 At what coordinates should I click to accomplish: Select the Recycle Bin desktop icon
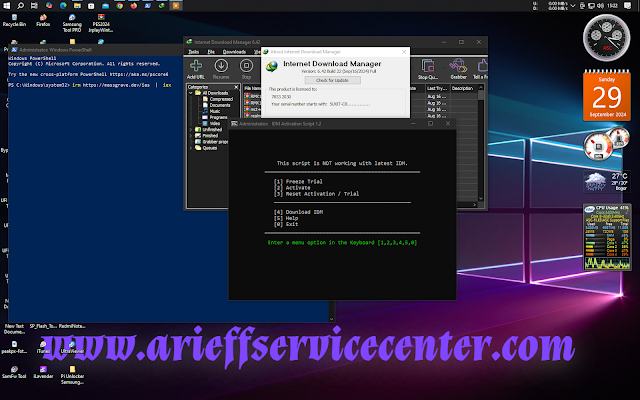pos(14,21)
